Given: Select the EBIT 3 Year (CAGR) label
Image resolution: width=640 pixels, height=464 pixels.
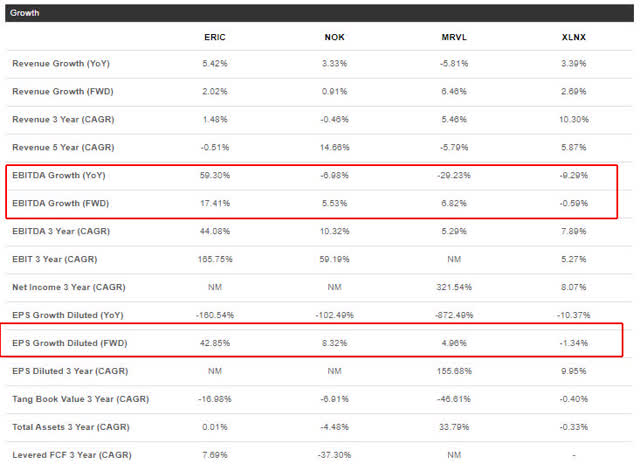Looking at the screenshot, I should [55, 259].
